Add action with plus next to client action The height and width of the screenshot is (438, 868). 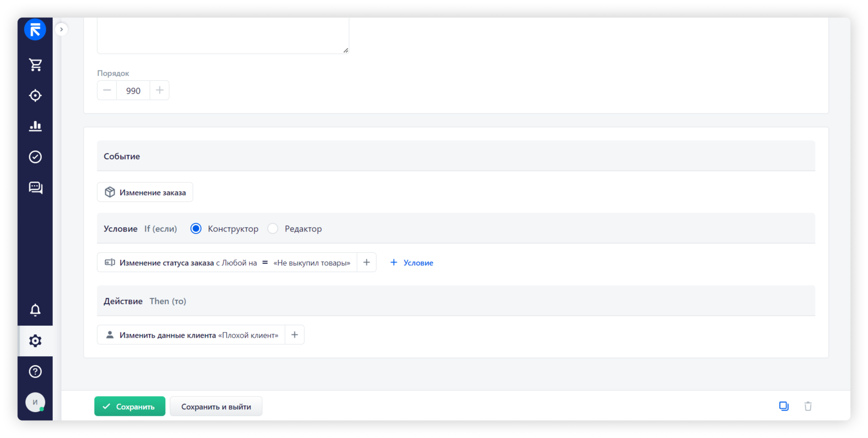click(295, 335)
